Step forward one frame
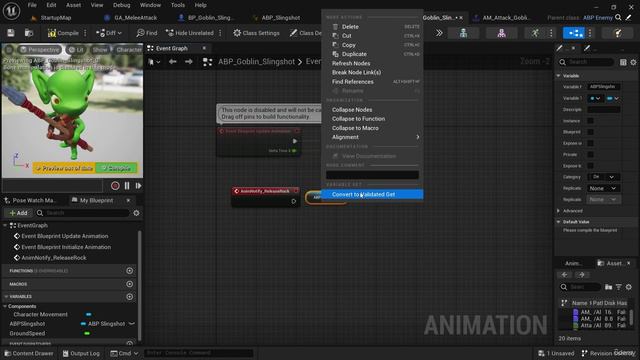 pos(138,186)
